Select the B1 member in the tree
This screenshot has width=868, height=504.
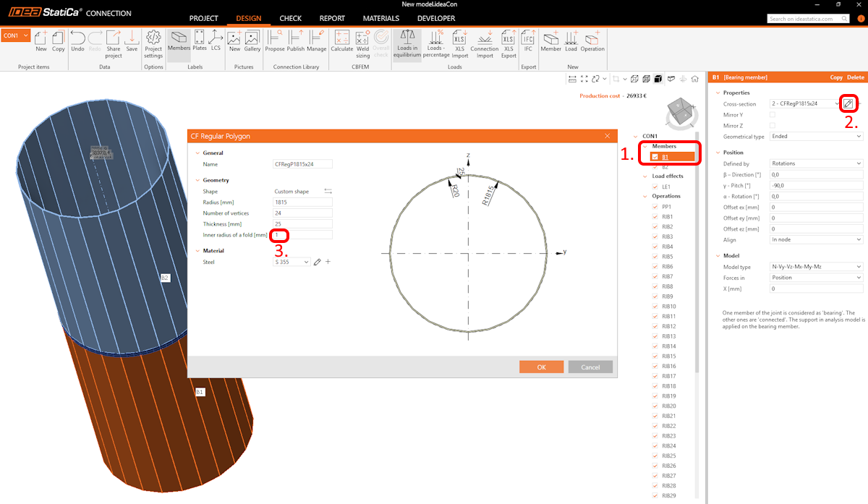665,157
